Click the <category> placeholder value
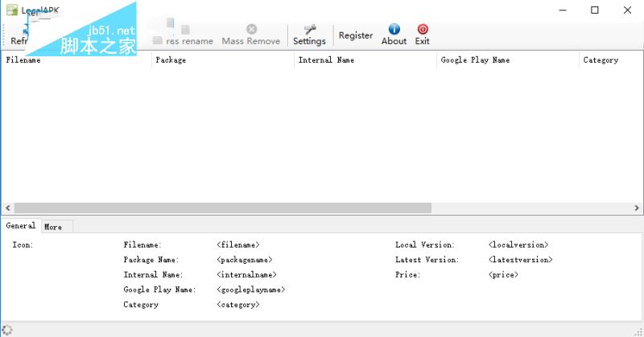644x337 pixels. (238, 305)
